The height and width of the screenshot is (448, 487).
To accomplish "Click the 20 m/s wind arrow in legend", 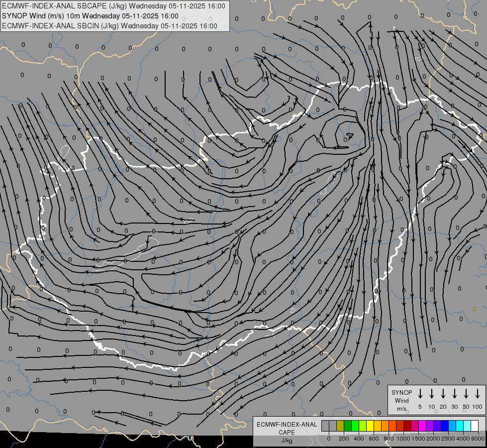I will coord(443,394).
